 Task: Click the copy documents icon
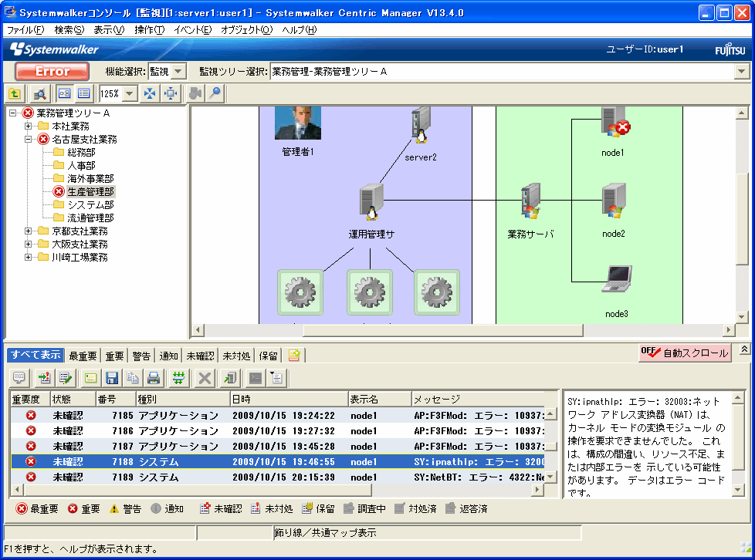pyautogui.click(x=133, y=378)
